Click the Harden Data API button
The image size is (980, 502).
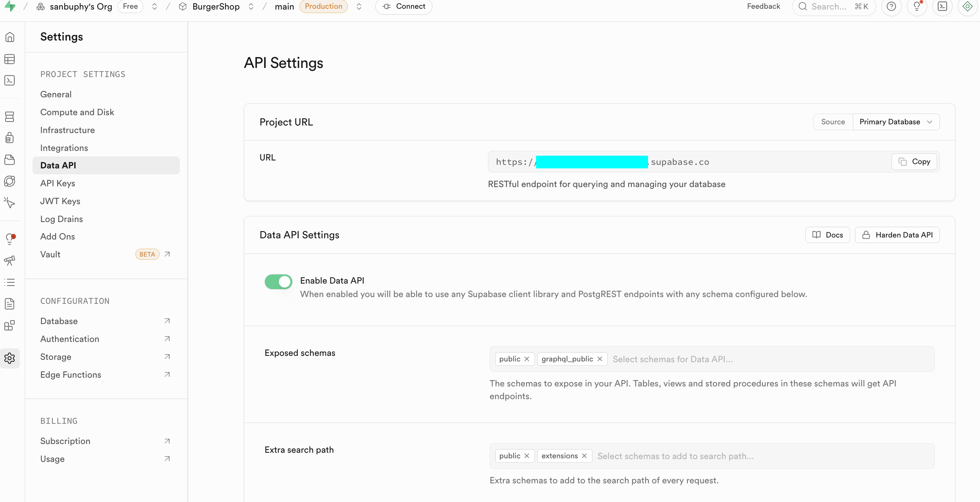(x=897, y=235)
